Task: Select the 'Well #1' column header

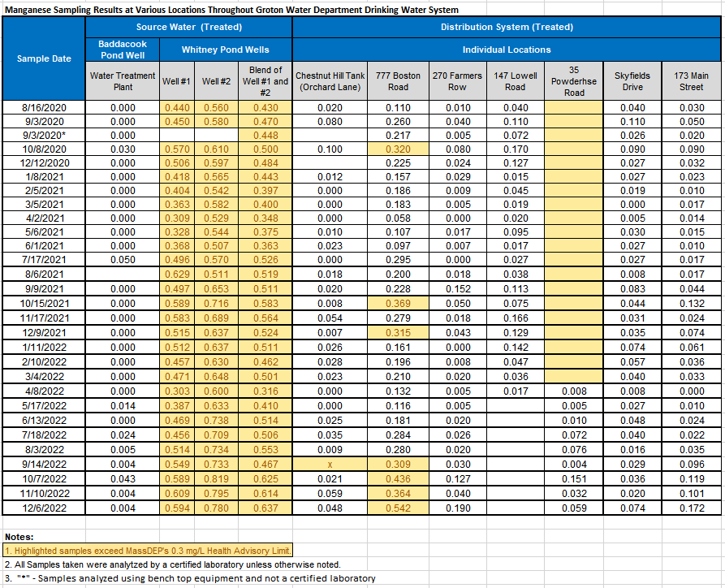Action: pos(177,81)
